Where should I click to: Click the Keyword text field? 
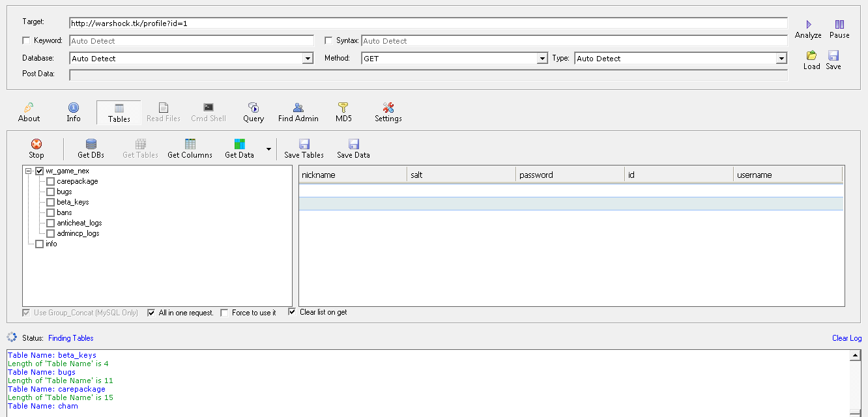click(192, 40)
